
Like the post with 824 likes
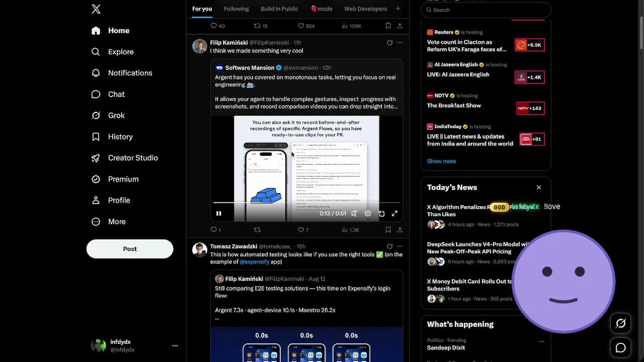(306, 26)
